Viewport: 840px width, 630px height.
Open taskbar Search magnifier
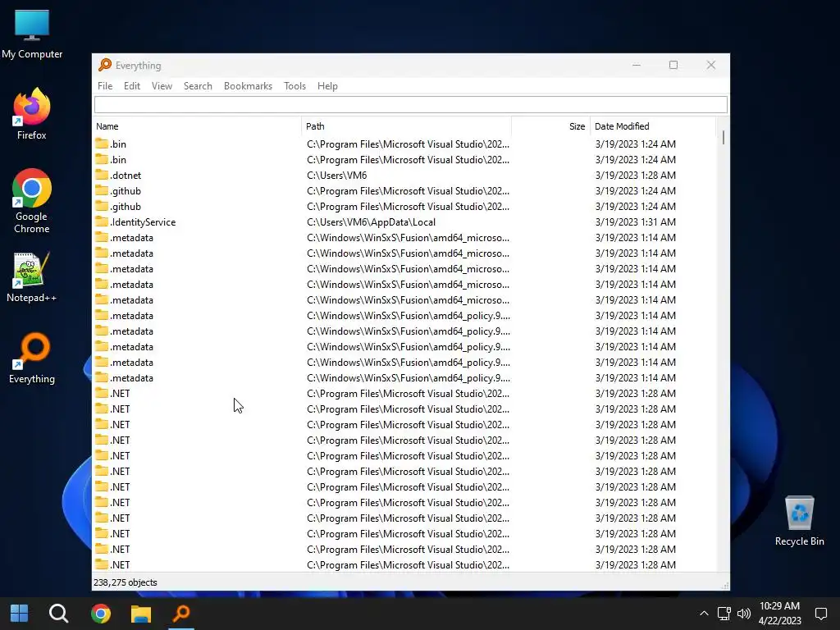tap(58, 614)
